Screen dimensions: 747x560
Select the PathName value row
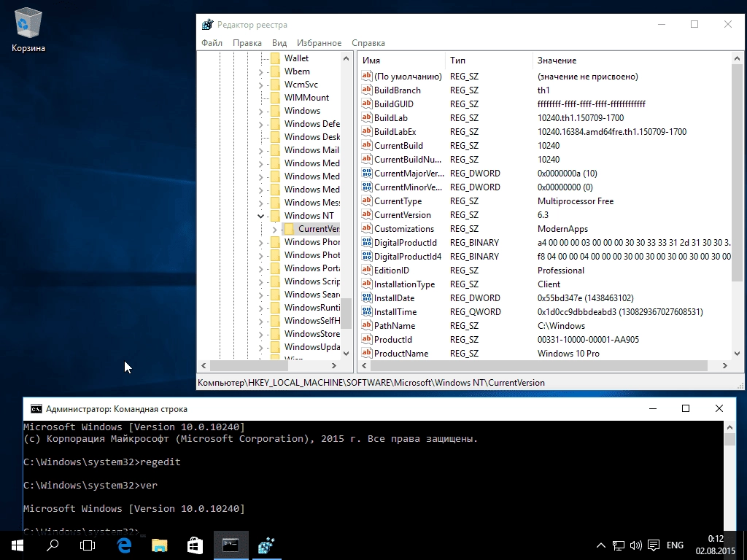click(x=546, y=325)
